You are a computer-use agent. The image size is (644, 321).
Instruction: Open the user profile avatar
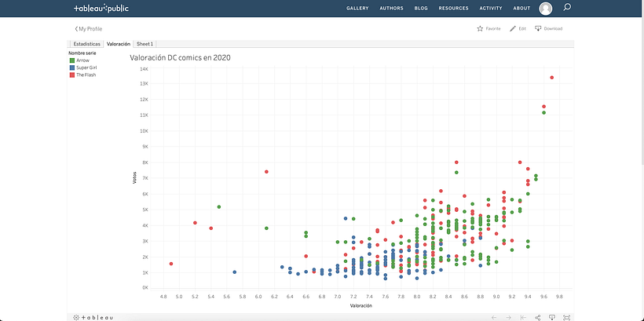click(x=545, y=8)
